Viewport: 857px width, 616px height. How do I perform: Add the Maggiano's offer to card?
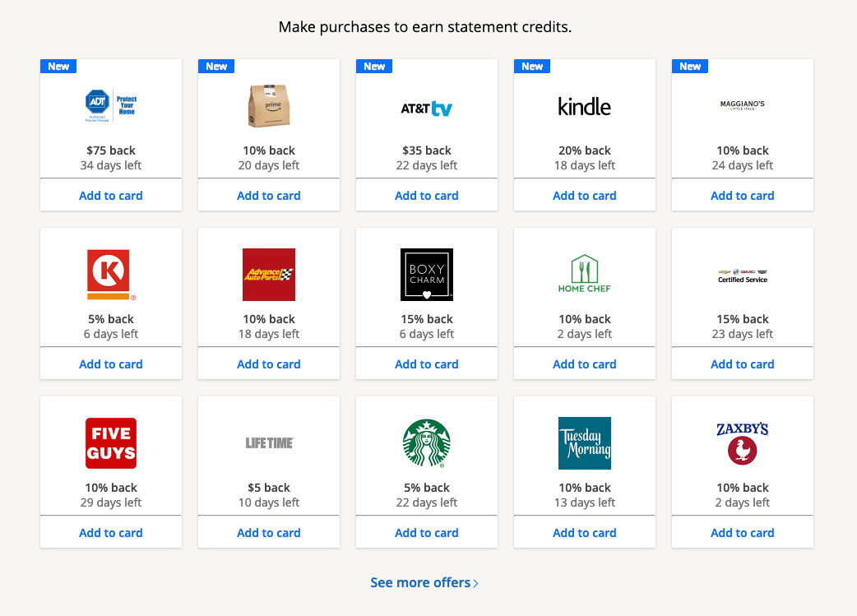[x=743, y=196]
